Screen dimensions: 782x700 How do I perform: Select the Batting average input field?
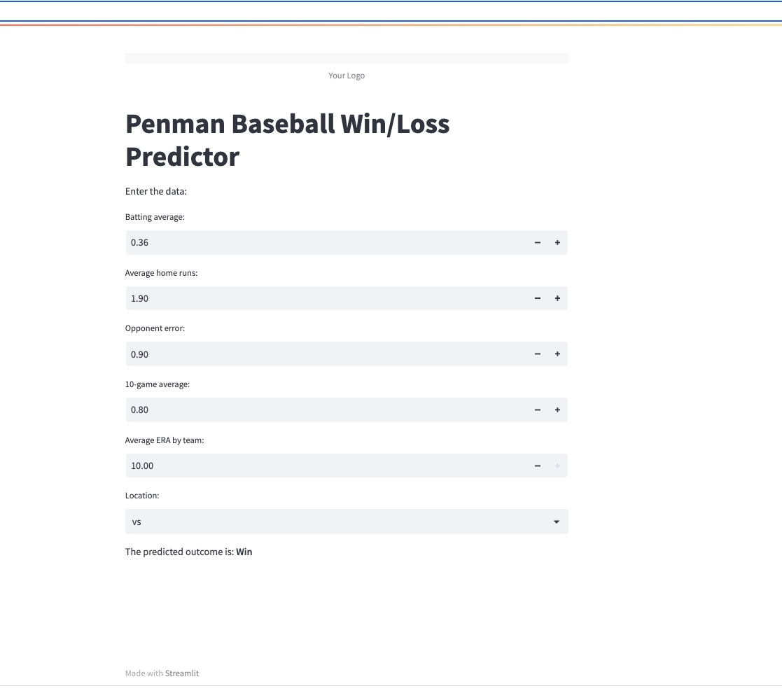[280, 242]
